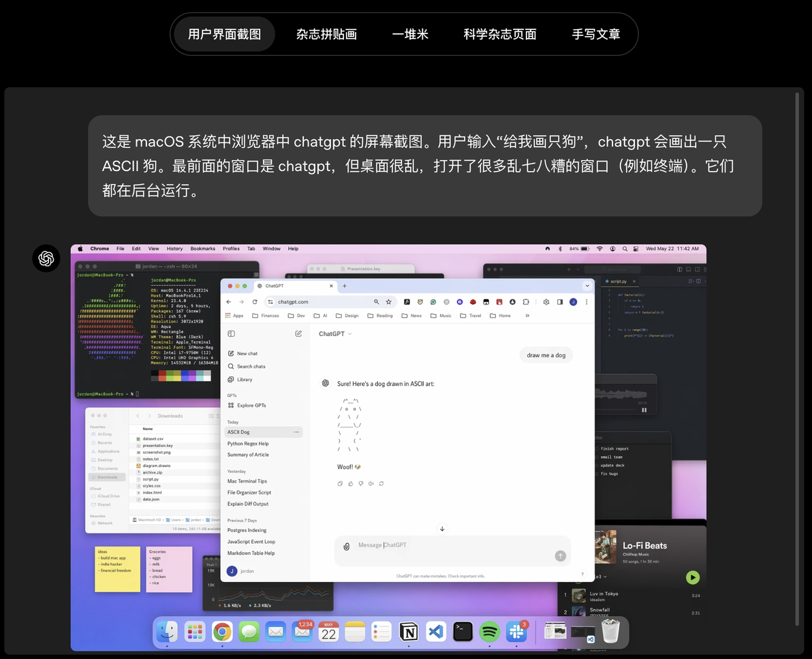This screenshot has height=659, width=812.
Task: Expand the bookmarks overflow chevron
Action: (527, 316)
